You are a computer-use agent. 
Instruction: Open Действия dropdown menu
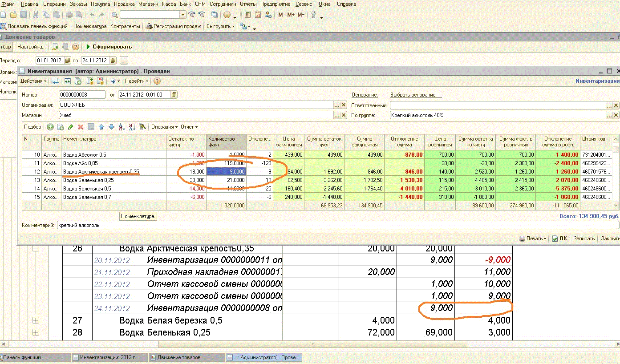34,81
